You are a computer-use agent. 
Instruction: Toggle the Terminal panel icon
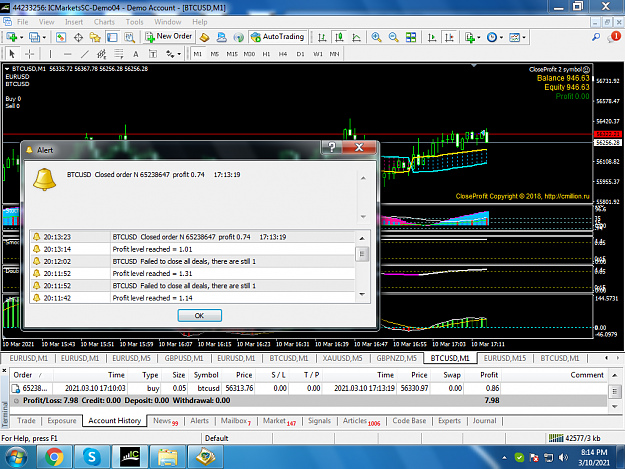(112, 37)
